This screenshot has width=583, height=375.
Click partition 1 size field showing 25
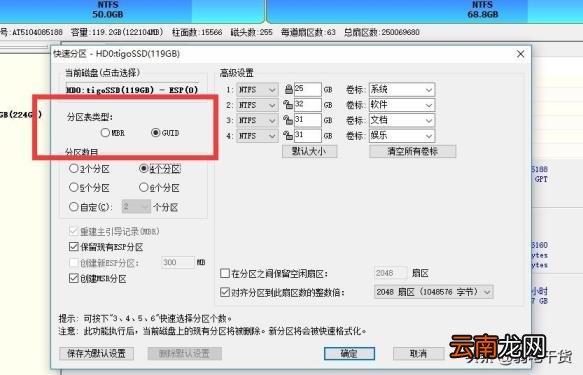[307, 89]
